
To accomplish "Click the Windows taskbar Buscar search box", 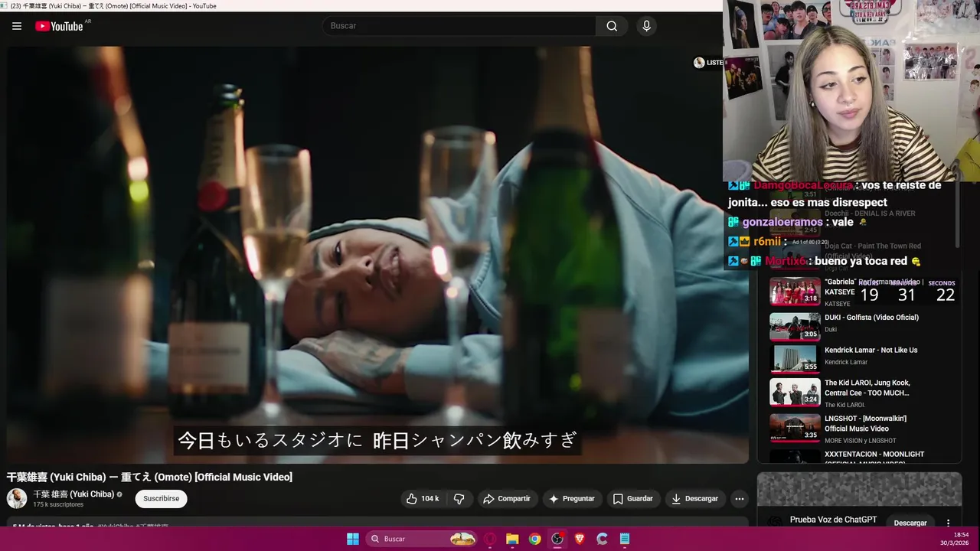I will [423, 539].
